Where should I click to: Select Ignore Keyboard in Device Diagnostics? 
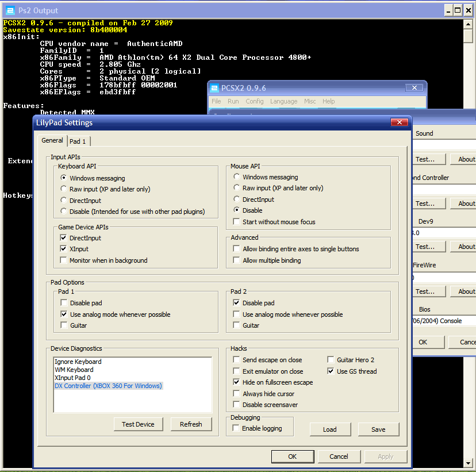pyautogui.click(x=78, y=362)
